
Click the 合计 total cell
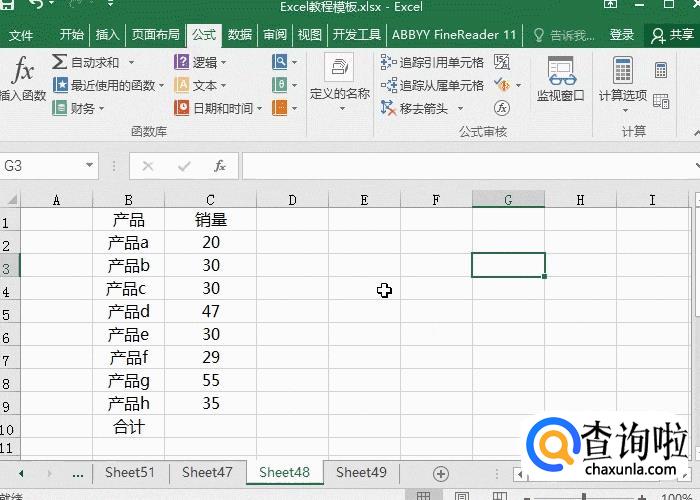point(129,426)
